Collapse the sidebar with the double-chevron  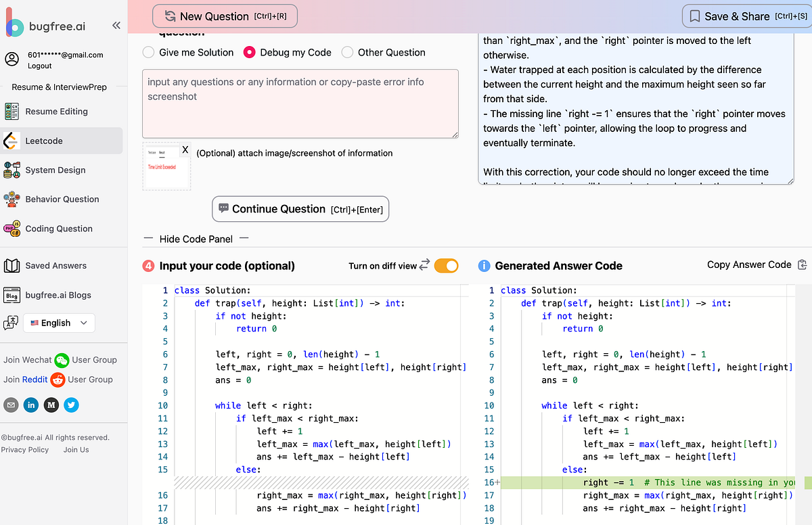tap(116, 25)
